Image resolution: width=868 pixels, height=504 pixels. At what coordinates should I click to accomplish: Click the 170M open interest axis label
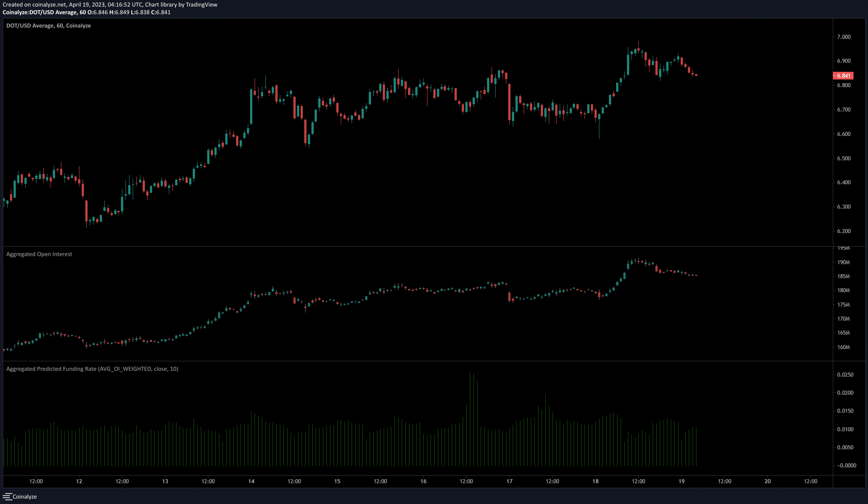(x=843, y=319)
